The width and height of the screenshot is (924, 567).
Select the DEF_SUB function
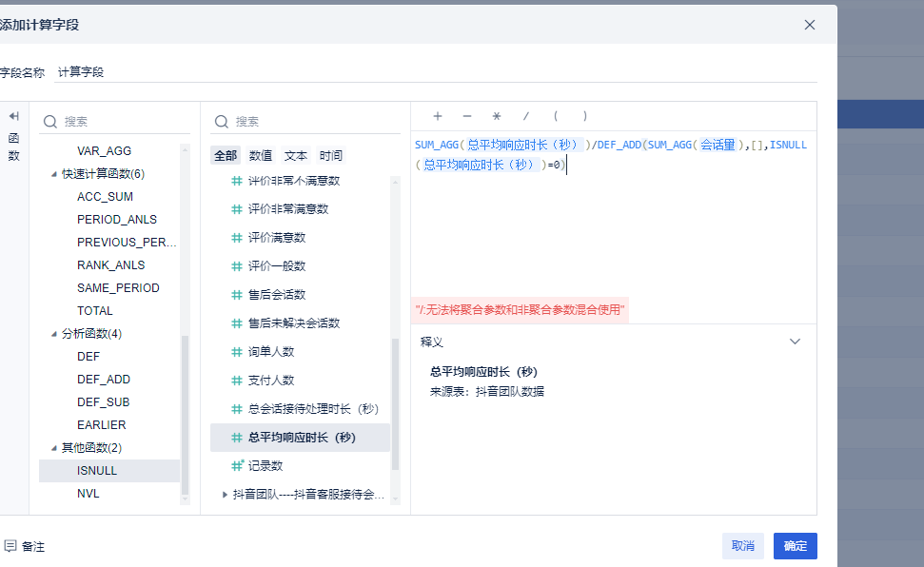pyautogui.click(x=103, y=402)
